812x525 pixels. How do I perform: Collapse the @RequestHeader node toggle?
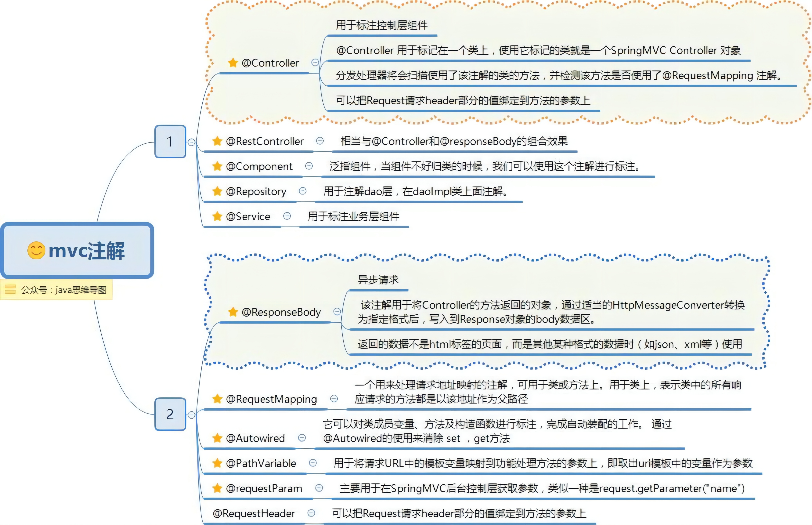(x=311, y=513)
